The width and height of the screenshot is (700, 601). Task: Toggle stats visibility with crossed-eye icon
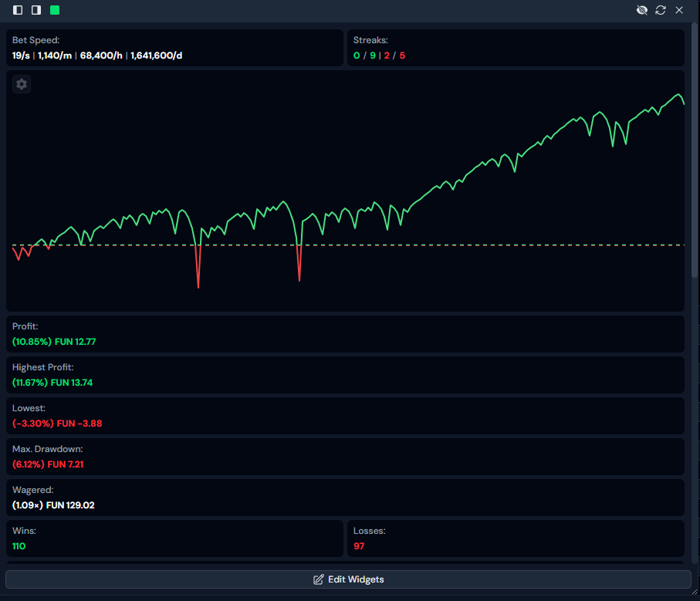pos(641,10)
